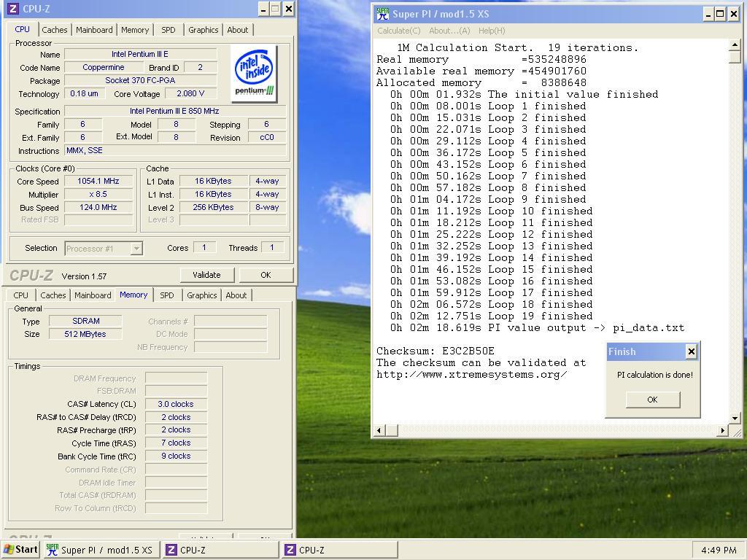
Task: Click the Level 2 cache value 256 KBytes
Action: click(x=214, y=207)
